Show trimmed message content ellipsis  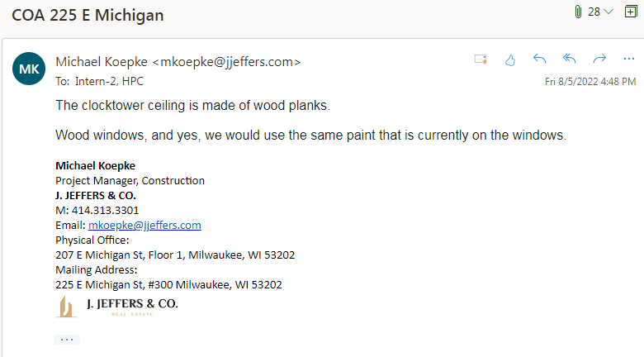pos(67,339)
